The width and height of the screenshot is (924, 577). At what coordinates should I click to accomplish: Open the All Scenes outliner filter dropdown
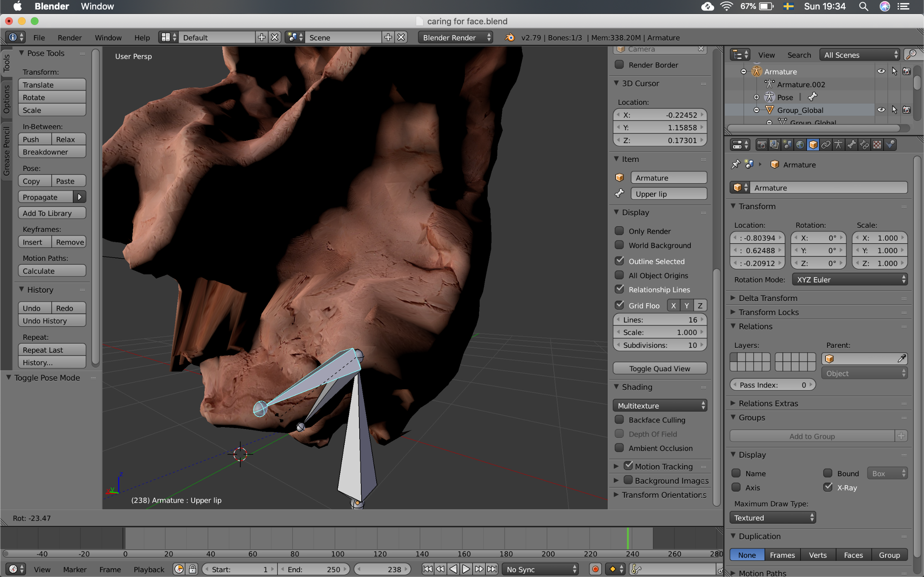pos(859,55)
